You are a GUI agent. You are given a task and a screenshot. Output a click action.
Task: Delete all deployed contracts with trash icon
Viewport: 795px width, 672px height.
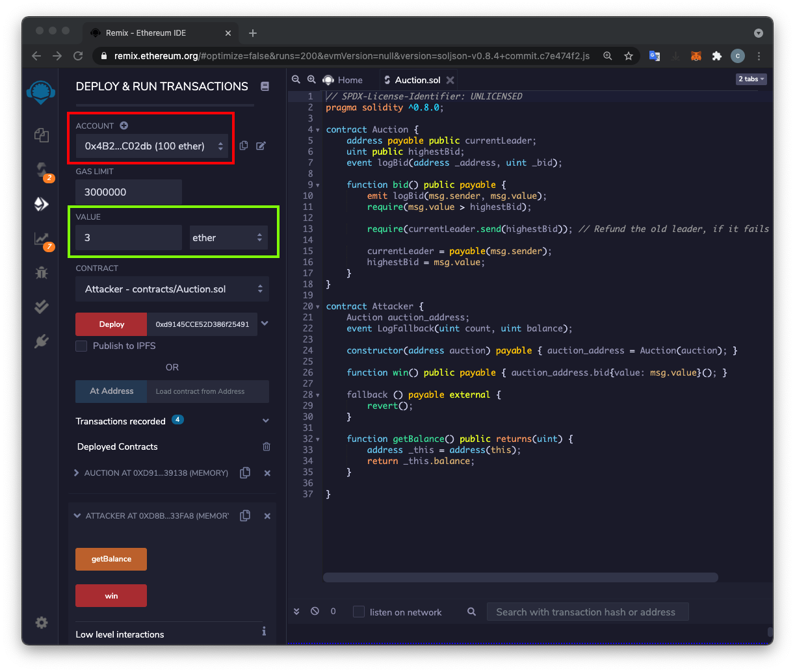pos(266,446)
